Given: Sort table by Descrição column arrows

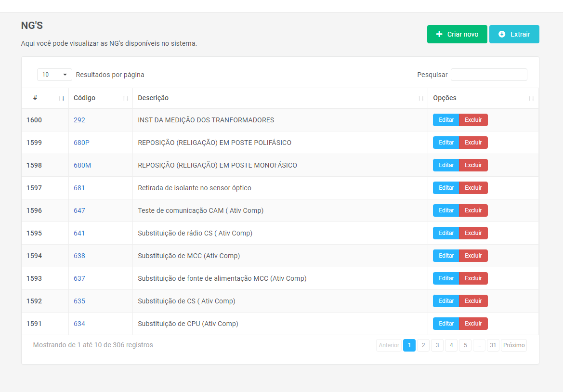Looking at the screenshot, I should click(420, 98).
